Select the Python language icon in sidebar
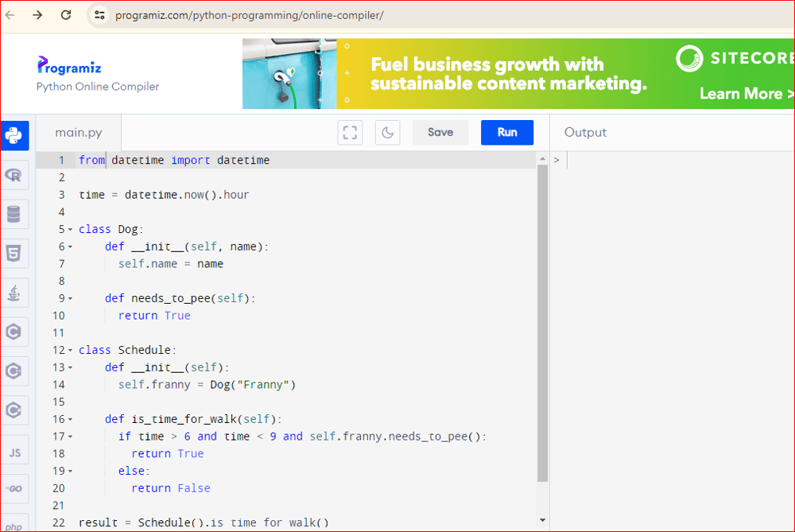This screenshot has width=795, height=532. [x=14, y=135]
